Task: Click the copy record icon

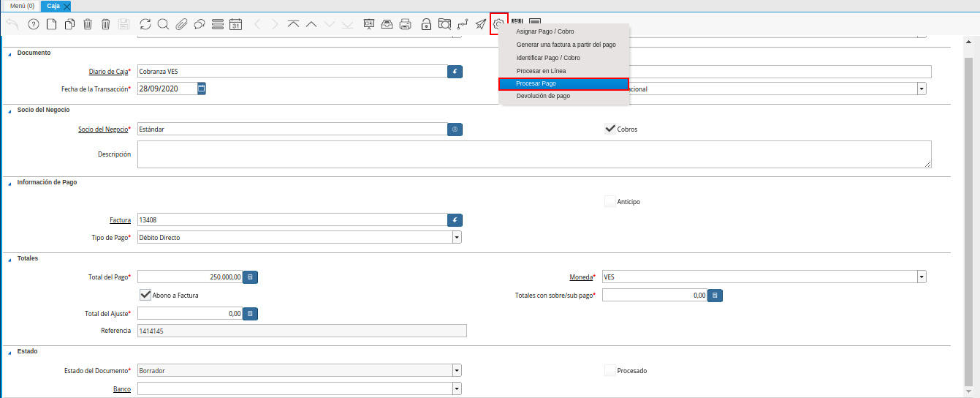Action: (x=69, y=24)
